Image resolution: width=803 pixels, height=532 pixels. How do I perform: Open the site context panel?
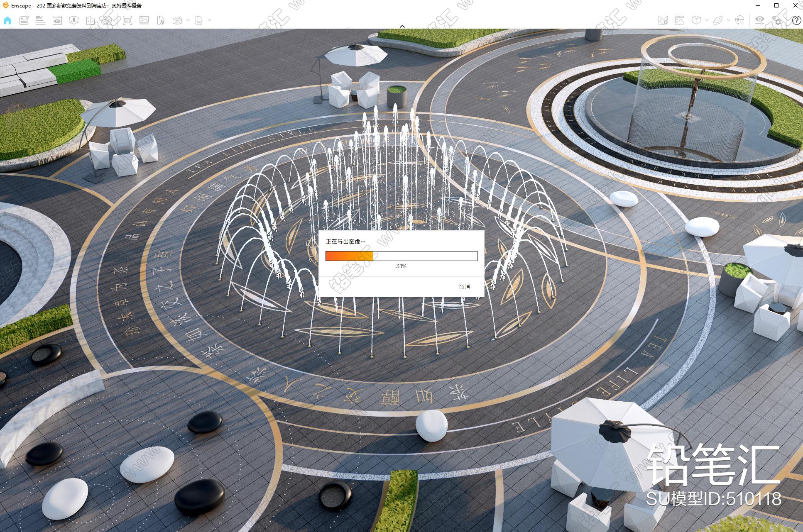pos(74,20)
